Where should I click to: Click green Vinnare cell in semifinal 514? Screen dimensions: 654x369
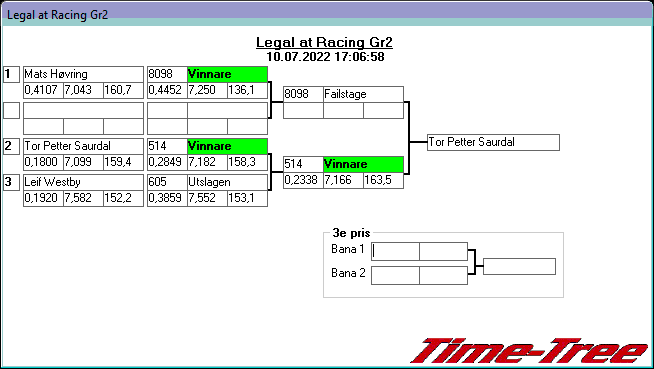coord(363,164)
